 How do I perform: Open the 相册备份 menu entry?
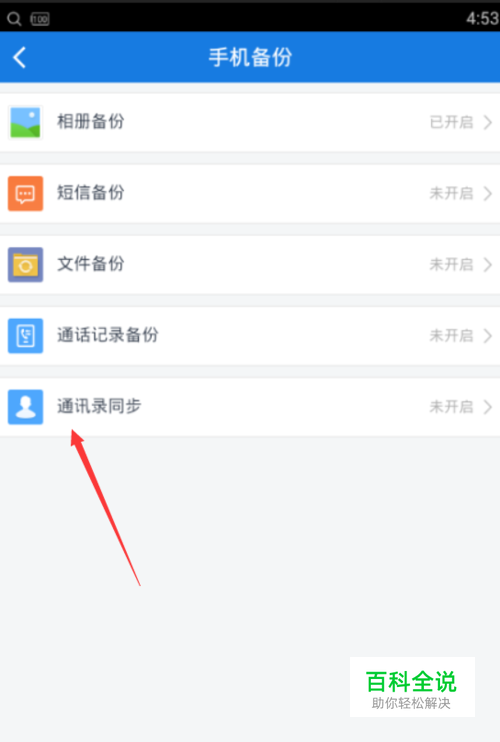click(250, 123)
